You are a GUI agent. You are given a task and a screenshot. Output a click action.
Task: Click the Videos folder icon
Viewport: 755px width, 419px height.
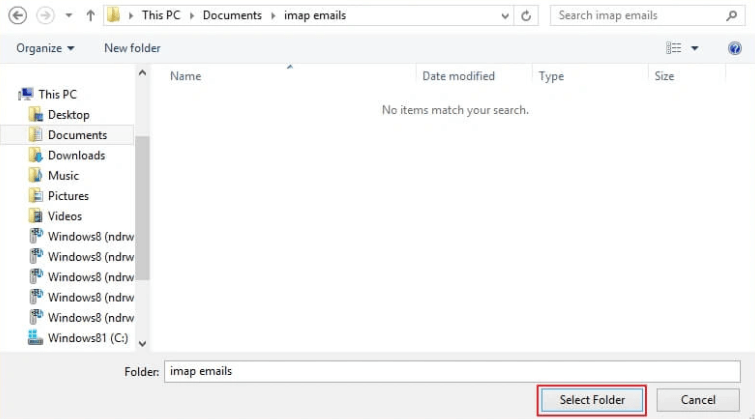[36, 216]
